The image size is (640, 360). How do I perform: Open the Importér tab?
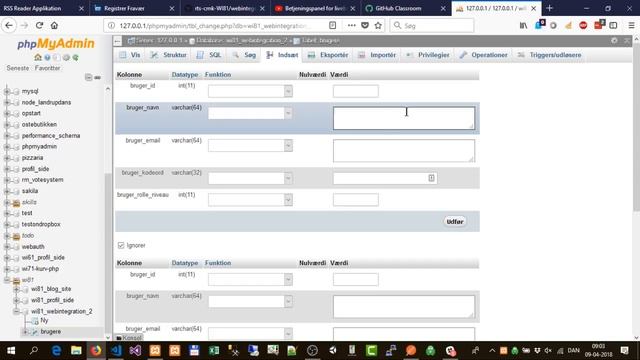(377, 55)
